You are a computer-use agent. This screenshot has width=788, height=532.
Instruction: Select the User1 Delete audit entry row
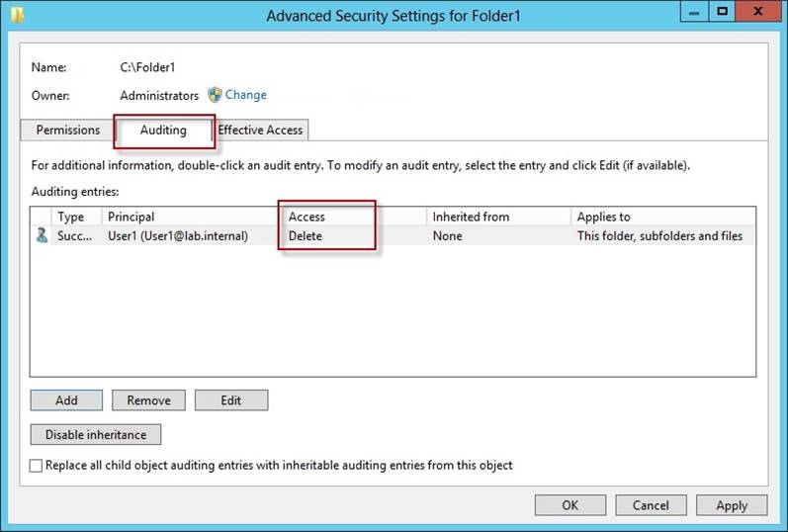[x=393, y=235]
